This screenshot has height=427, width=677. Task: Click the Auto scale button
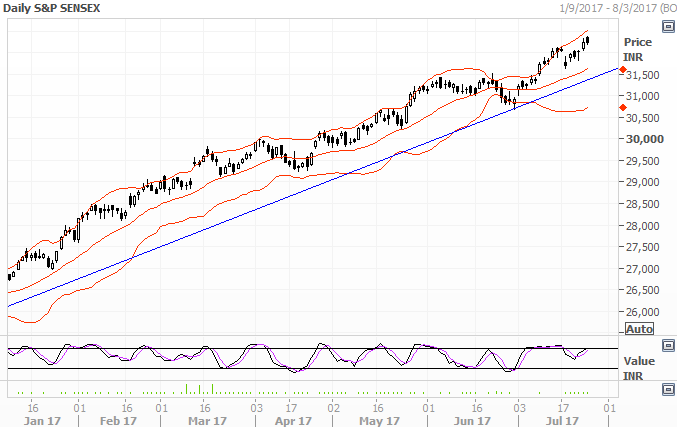(x=639, y=329)
